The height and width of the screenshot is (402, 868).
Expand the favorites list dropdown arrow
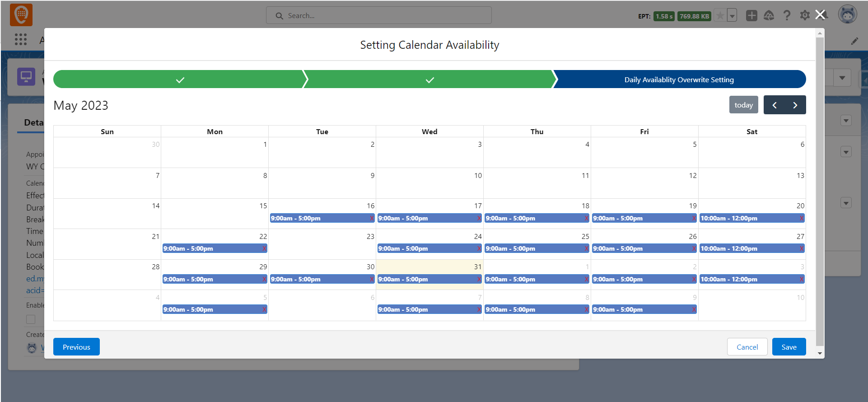coord(732,16)
